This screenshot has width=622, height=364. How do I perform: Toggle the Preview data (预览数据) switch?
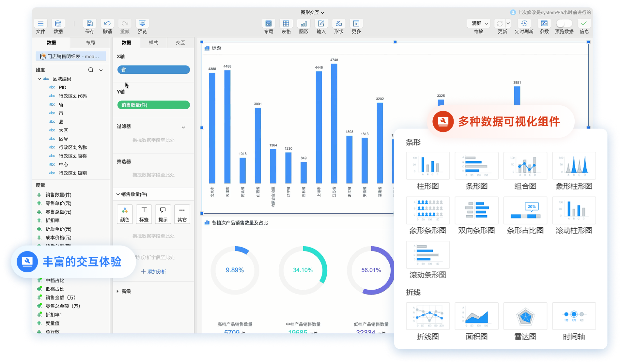(564, 23)
